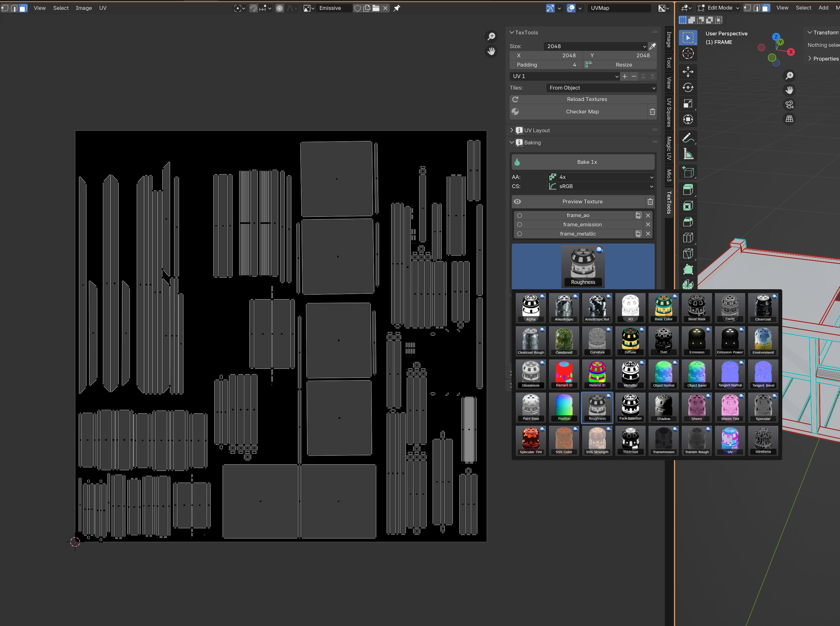Click the Checker Map button
The image size is (840, 626).
tap(578, 112)
